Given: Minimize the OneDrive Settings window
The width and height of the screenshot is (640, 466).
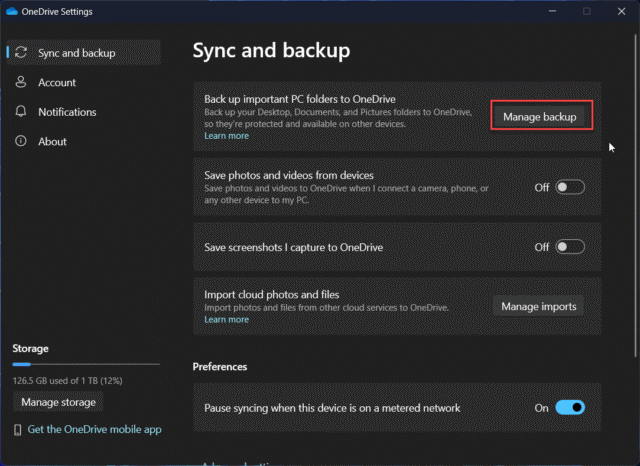Looking at the screenshot, I should click(552, 11).
